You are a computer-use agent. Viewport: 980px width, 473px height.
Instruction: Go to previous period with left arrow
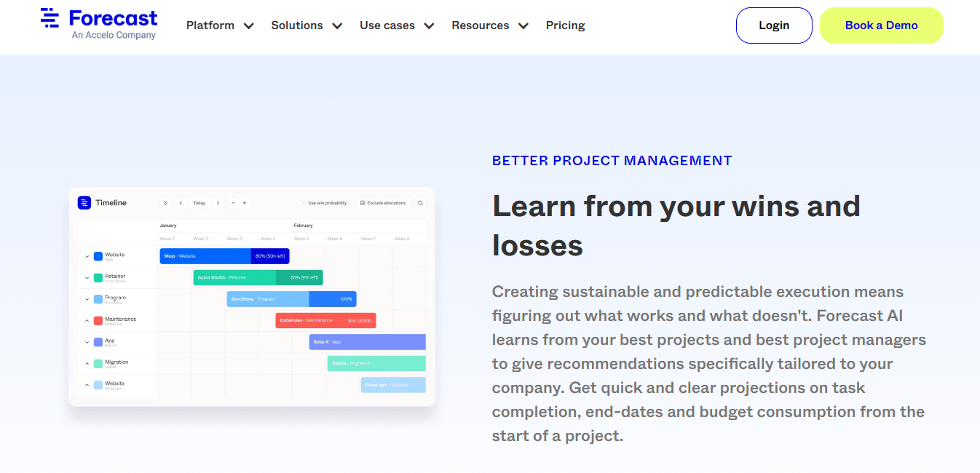[181, 203]
